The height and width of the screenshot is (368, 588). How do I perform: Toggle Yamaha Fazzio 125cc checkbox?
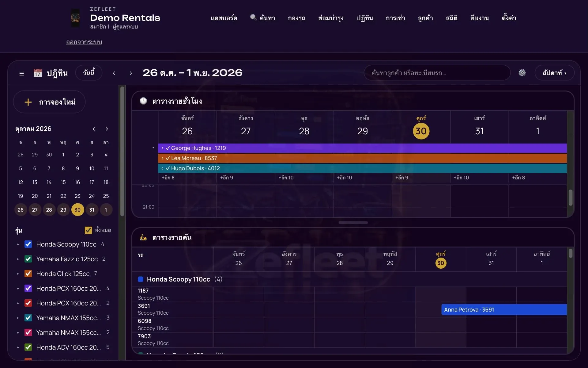[28, 259]
